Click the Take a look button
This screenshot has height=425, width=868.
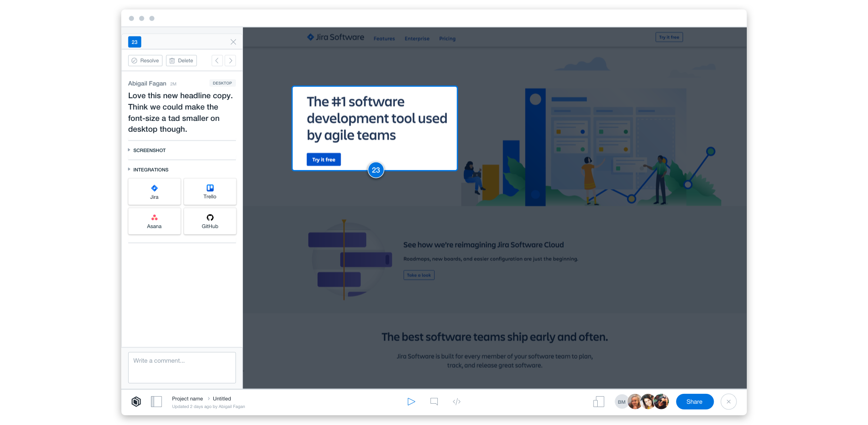(x=419, y=275)
